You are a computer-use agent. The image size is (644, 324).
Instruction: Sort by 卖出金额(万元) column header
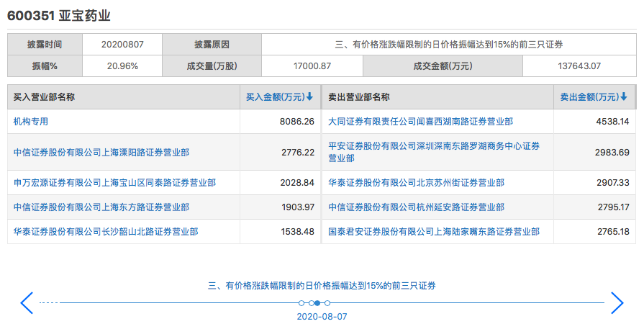(594, 97)
